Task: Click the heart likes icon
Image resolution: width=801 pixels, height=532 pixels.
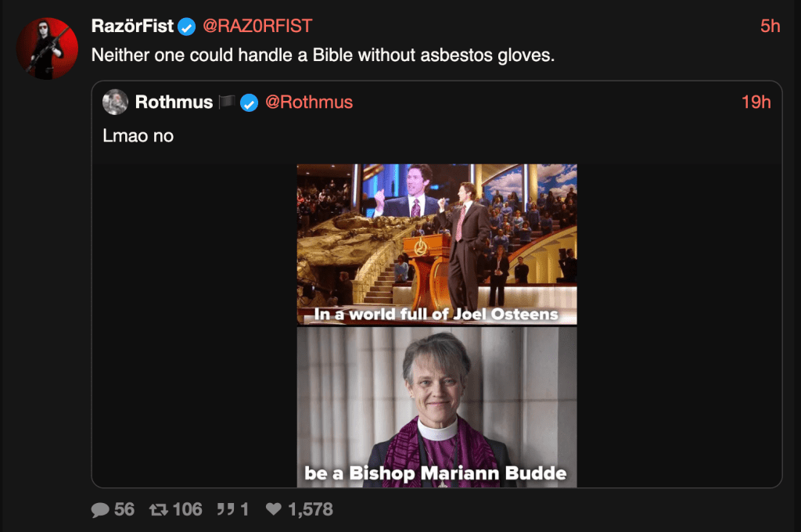Action: (273, 510)
